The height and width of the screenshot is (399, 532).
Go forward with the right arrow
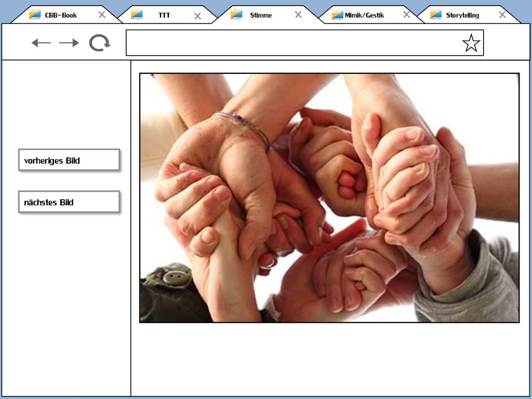click(69, 43)
